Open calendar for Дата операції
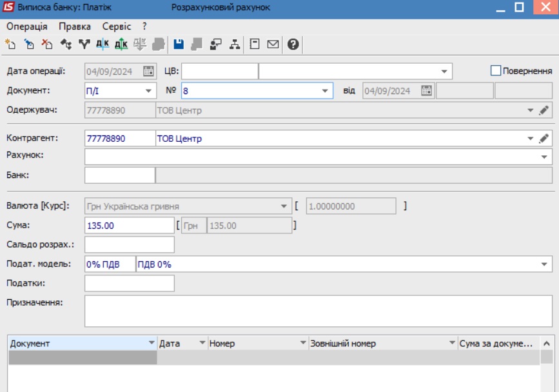 pyautogui.click(x=148, y=72)
